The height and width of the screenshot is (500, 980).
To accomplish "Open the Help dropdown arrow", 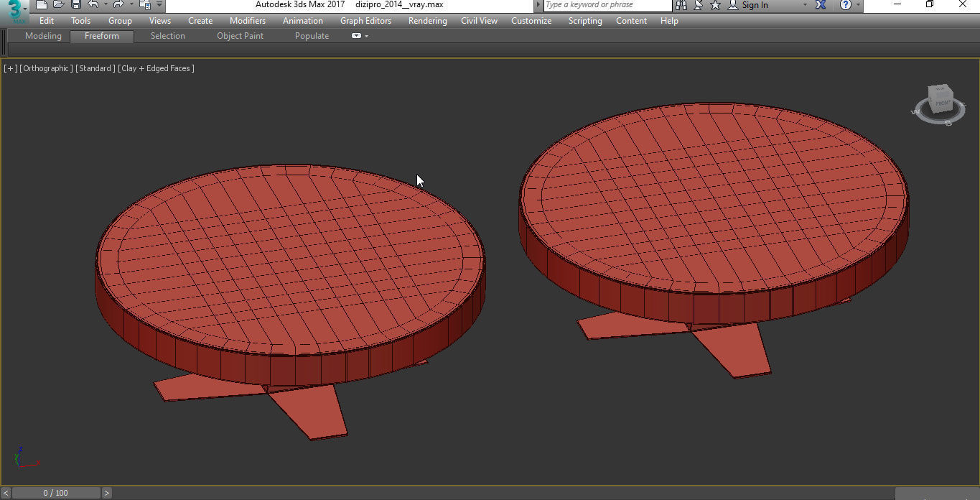I will pyautogui.click(x=857, y=5).
